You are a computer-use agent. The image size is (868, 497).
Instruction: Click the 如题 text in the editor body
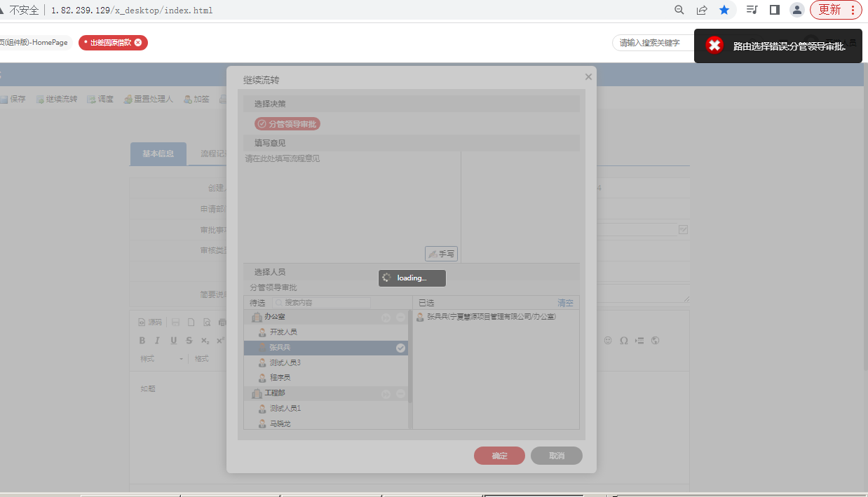(x=148, y=388)
